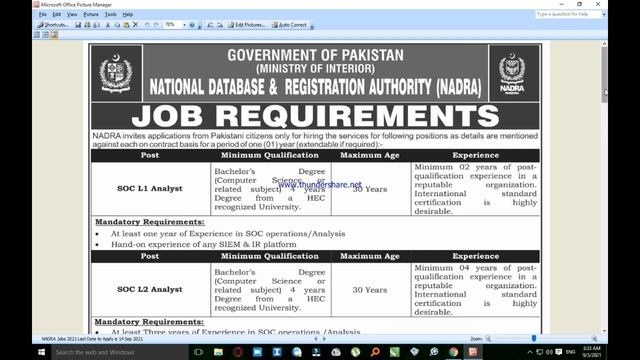Go to next picture arrow
This screenshot has height=360, width=640.
coord(324,339)
